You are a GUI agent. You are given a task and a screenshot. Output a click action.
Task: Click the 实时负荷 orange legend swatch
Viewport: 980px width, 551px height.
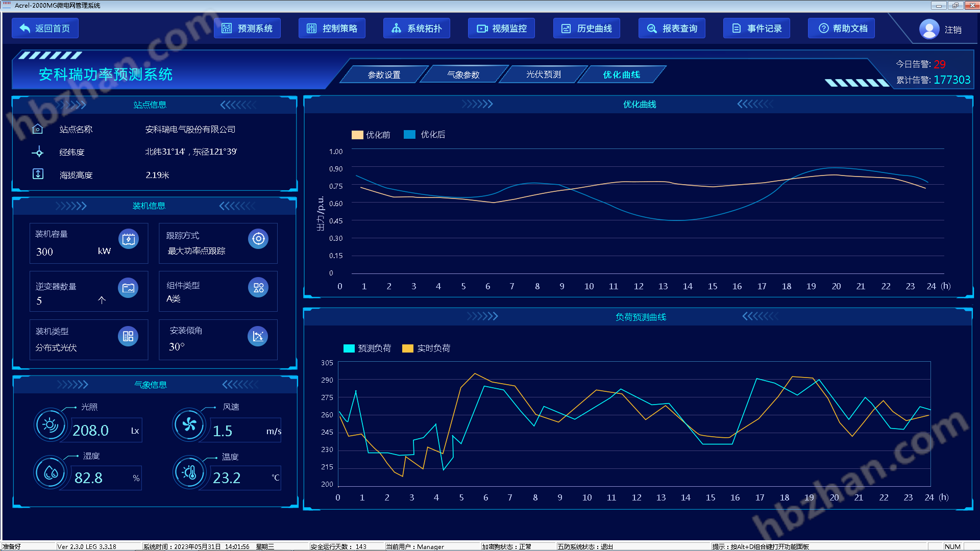point(407,348)
